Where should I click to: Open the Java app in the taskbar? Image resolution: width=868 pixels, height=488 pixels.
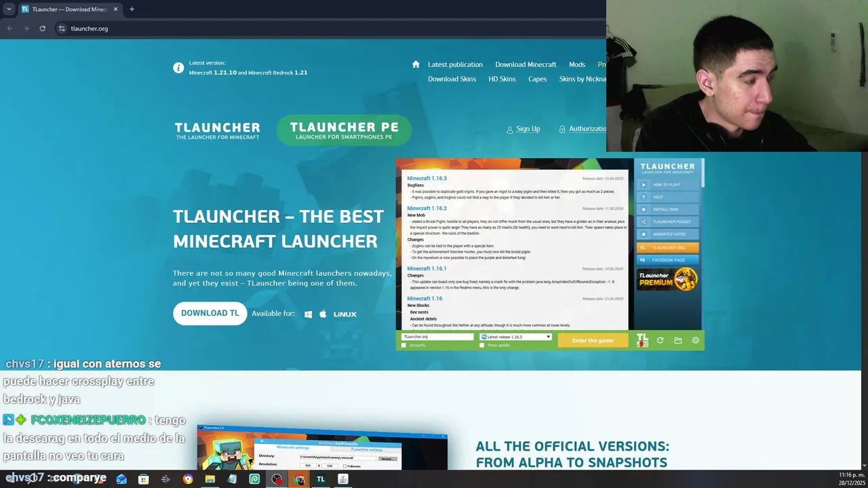click(343, 479)
